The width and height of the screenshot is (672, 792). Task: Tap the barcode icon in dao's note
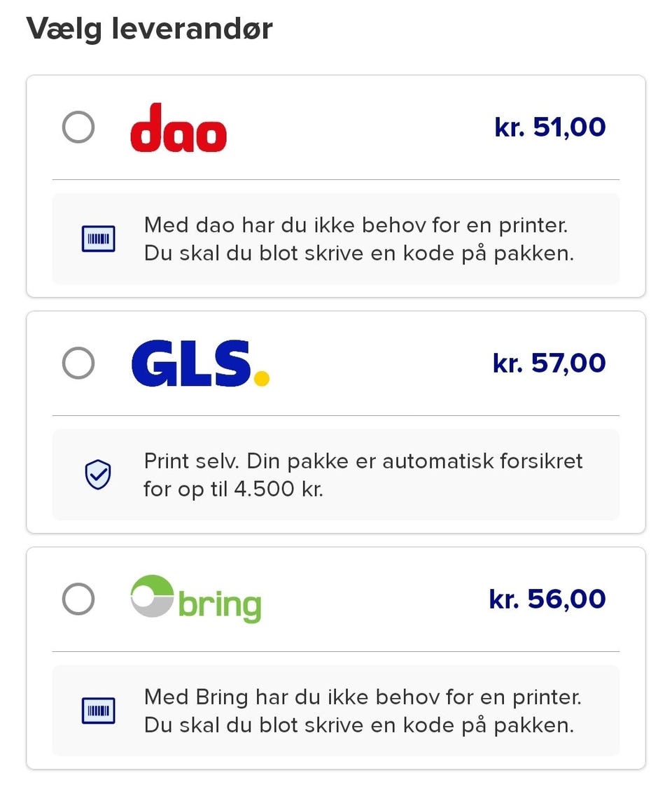coord(98,239)
